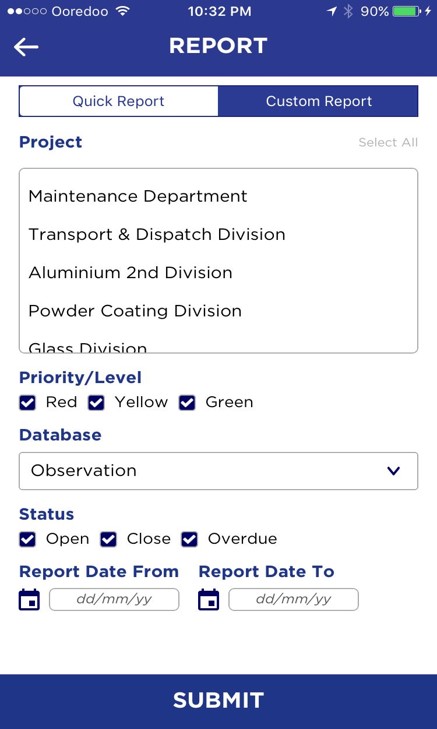Image resolution: width=437 pixels, height=729 pixels.
Task: Submit the report with SUBMIT button
Action: coord(218,701)
